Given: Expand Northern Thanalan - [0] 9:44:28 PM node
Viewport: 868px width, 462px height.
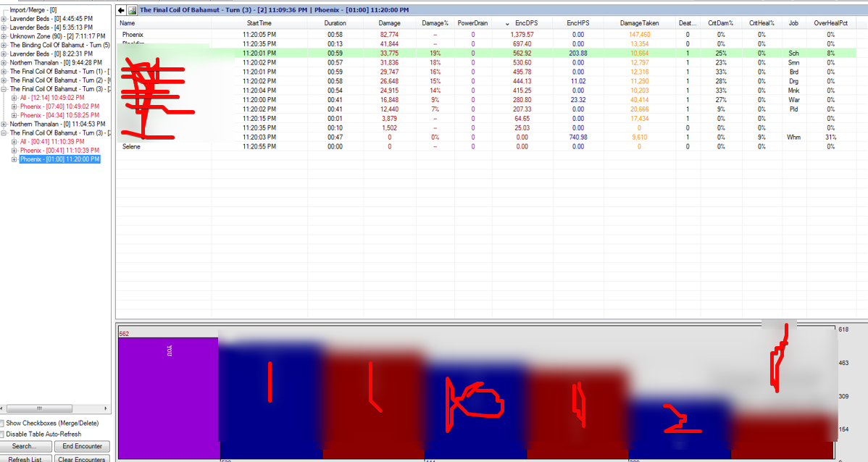Looking at the screenshot, I should coord(4,63).
